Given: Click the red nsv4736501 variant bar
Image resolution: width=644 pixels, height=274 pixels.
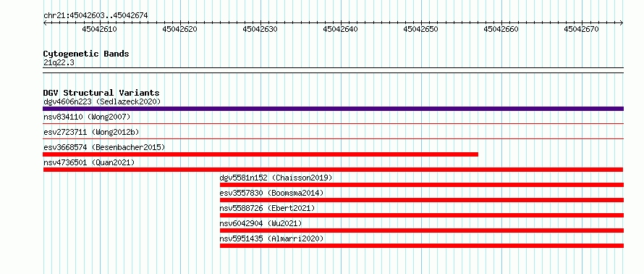Looking at the screenshot, I should pos(333,170).
